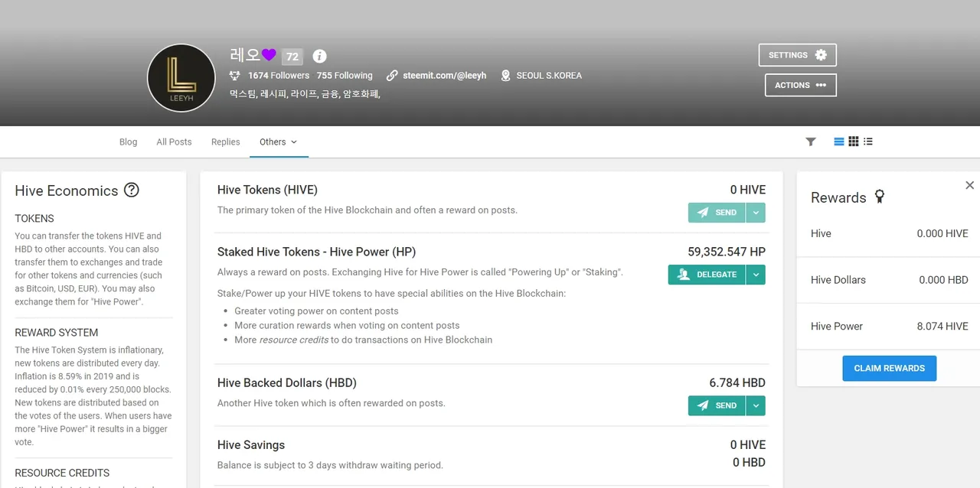Click the REWARD SYSTEM heading in sidebar

pyautogui.click(x=57, y=333)
